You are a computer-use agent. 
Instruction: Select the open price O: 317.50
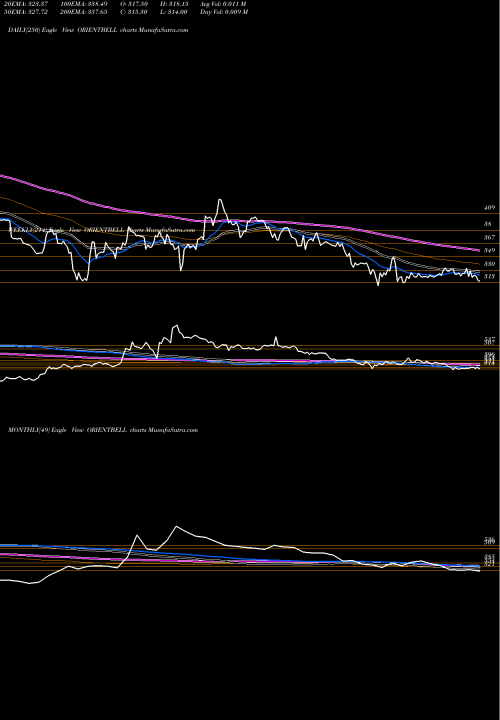tap(134, 4)
